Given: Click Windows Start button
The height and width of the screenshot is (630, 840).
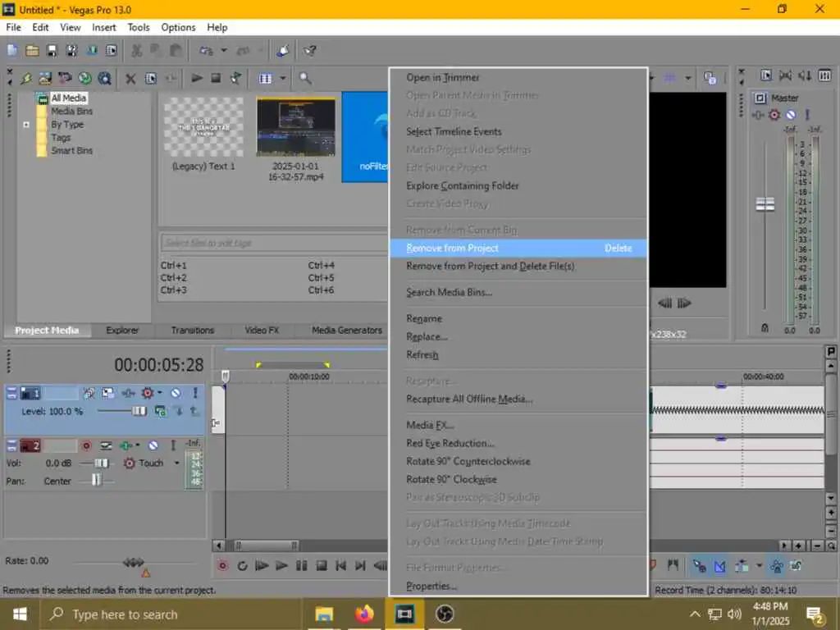Looking at the screenshot, I should click(x=20, y=614).
